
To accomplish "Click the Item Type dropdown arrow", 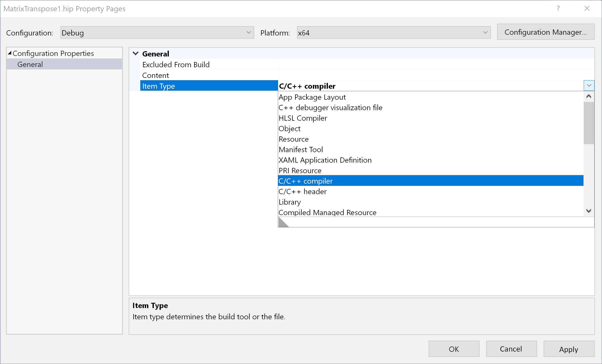I will click(589, 86).
